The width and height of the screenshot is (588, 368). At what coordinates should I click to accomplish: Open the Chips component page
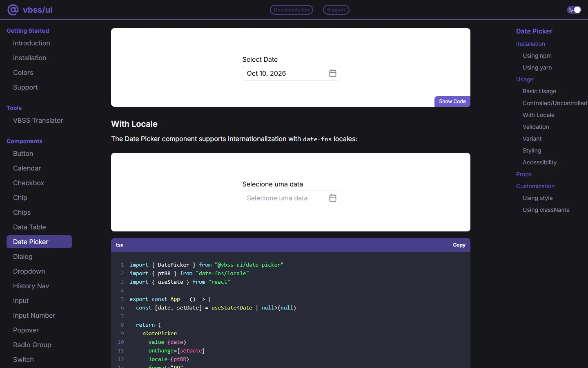(22, 212)
